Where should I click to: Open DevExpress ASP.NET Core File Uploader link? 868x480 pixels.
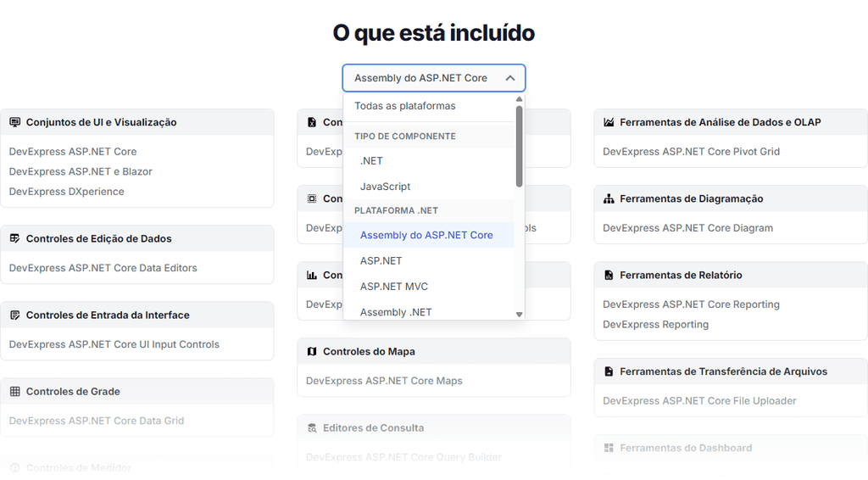point(699,401)
